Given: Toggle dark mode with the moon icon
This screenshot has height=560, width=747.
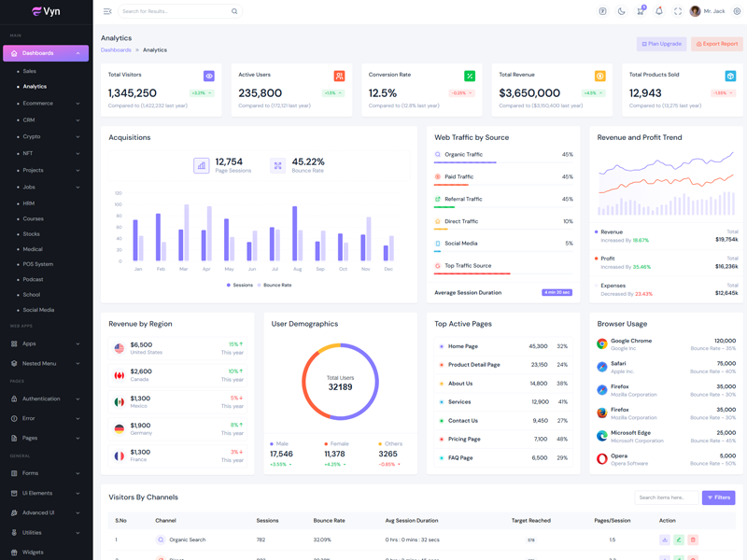Looking at the screenshot, I should point(621,11).
